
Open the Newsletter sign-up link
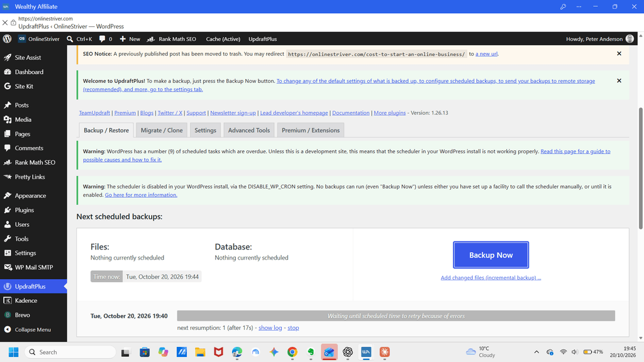233,112
